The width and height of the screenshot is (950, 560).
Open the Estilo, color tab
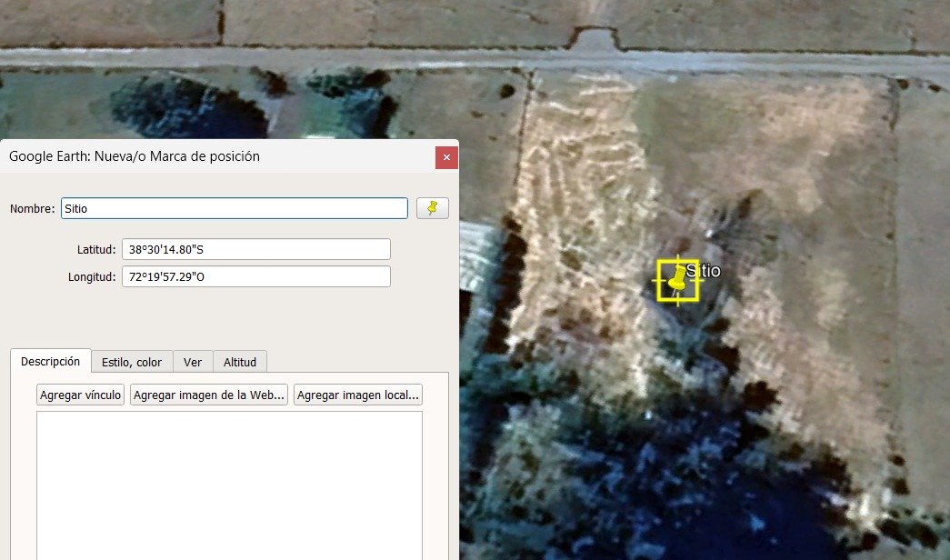coord(132,362)
